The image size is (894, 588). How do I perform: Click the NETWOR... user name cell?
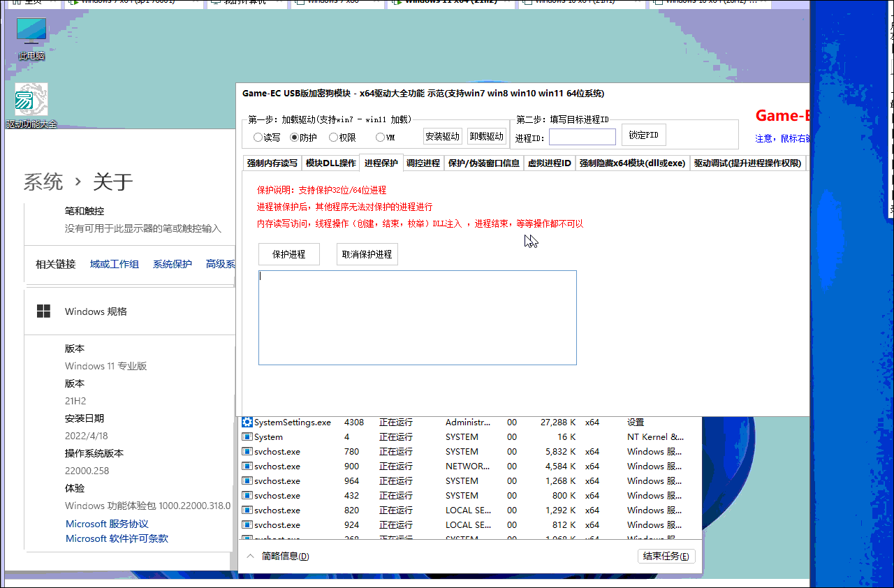point(468,466)
